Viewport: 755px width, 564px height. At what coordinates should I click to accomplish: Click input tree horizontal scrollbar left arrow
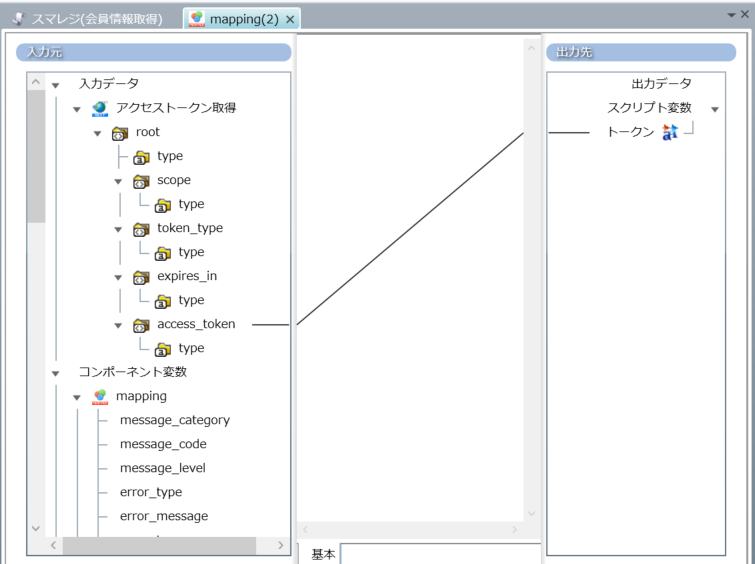[53, 545]
